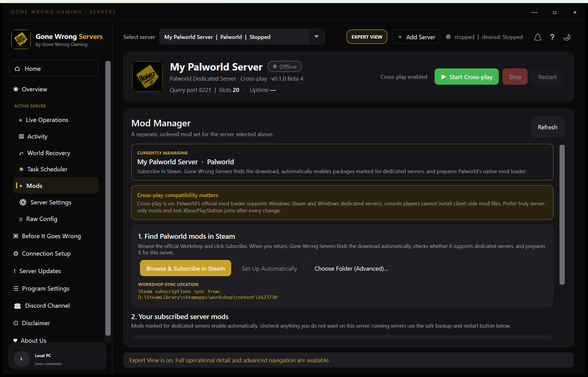
Task: Click the Local PC avatar circle
Action: click(22, 359)
